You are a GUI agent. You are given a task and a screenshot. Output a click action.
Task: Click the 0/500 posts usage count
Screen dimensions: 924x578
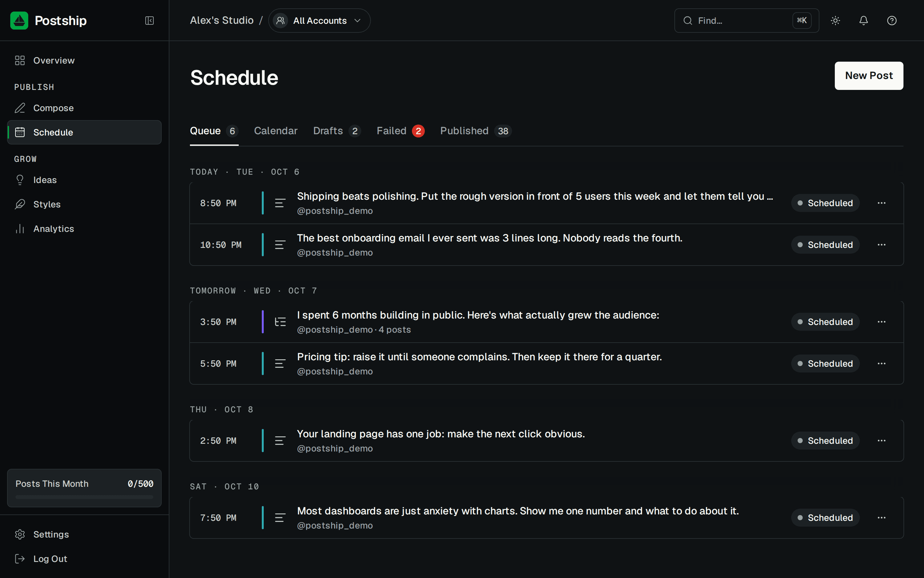coord(141,484)
